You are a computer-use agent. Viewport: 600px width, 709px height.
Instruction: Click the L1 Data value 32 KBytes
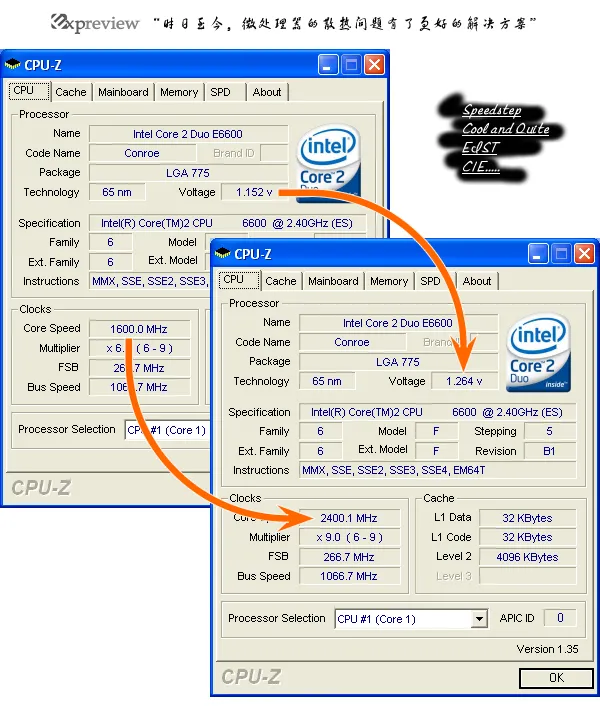tap(528, 518)
